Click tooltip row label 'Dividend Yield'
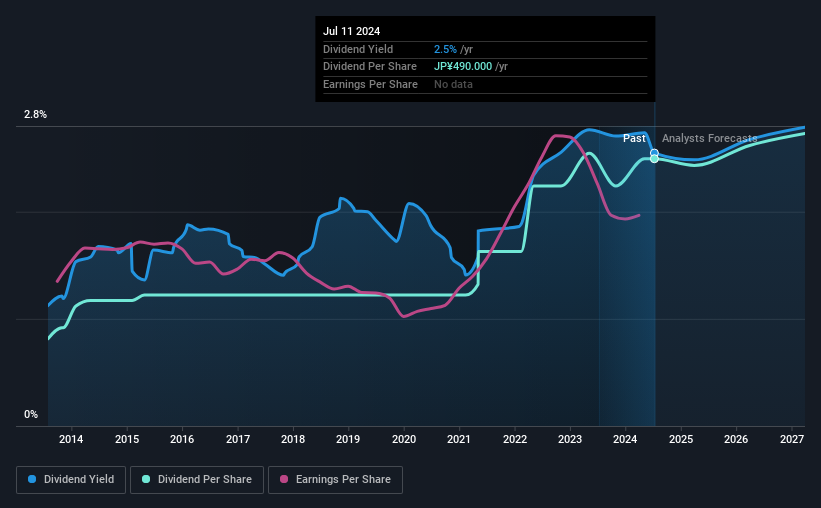This screenshot has width=821, height=508. (x=358, y=49)
